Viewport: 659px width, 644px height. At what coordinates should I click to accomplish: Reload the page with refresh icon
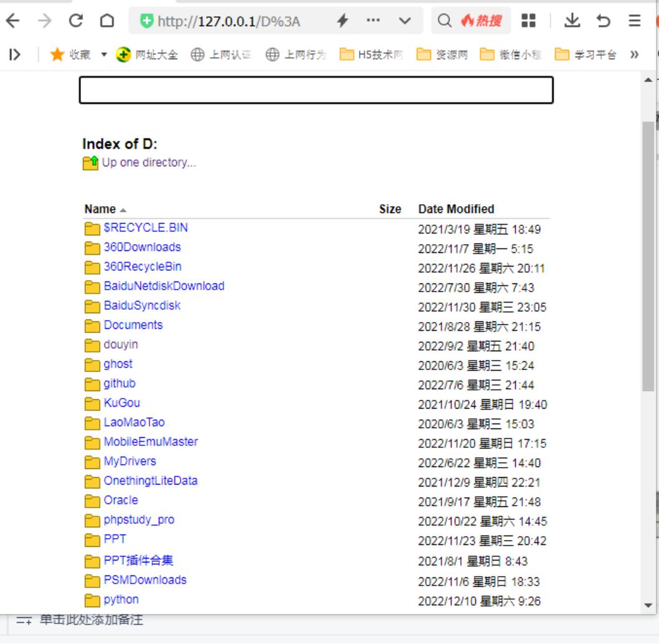point(76,22)
